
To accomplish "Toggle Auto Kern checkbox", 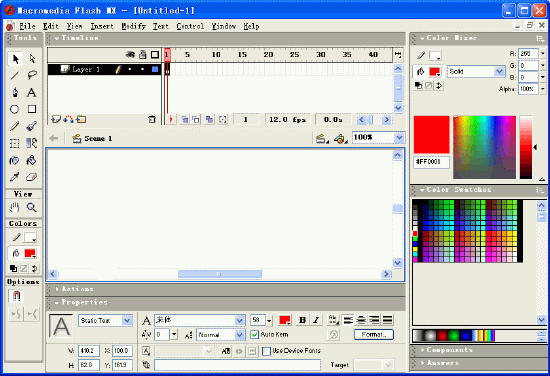I will pos(255,335).
